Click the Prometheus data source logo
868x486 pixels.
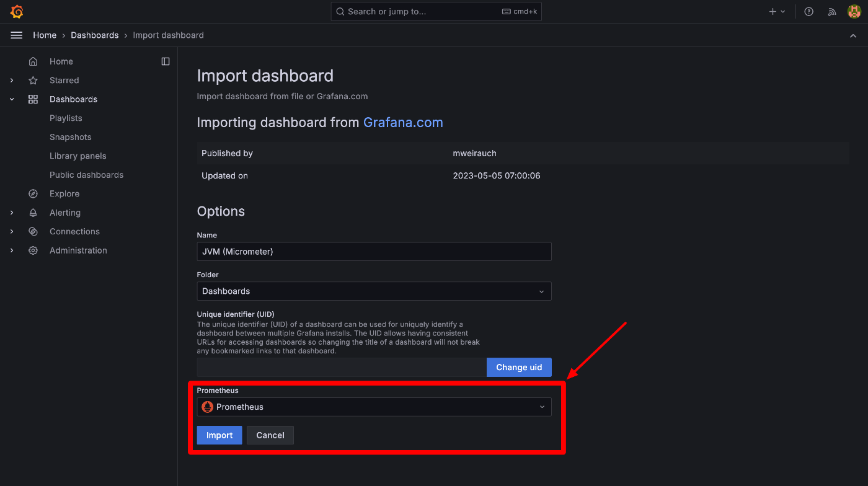click(208, 407)
